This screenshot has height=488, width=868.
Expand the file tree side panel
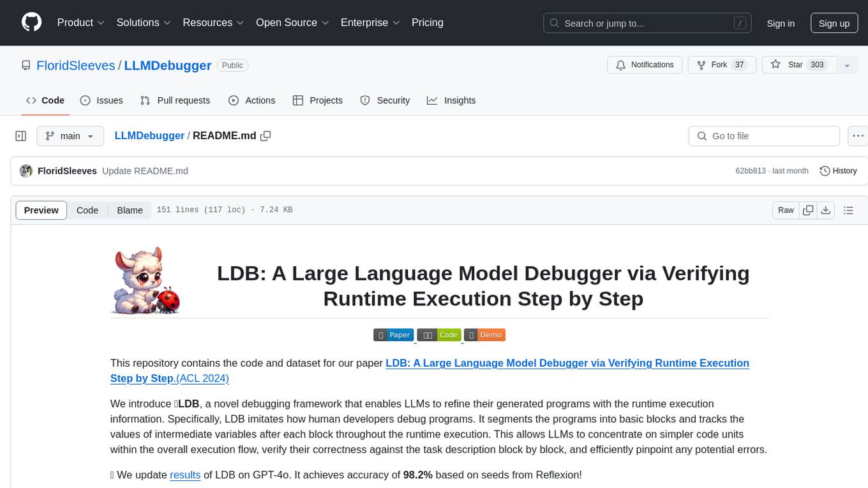click(x=20, y=136)
